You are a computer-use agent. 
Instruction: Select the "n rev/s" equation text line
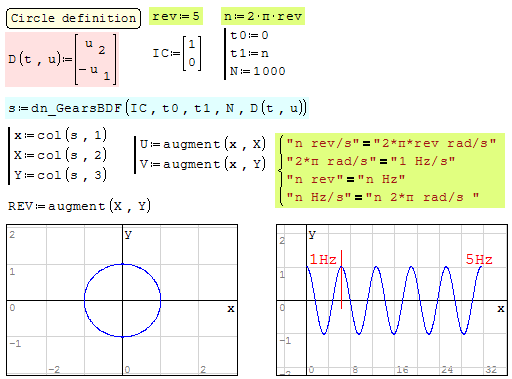click(x=391, y=143)
